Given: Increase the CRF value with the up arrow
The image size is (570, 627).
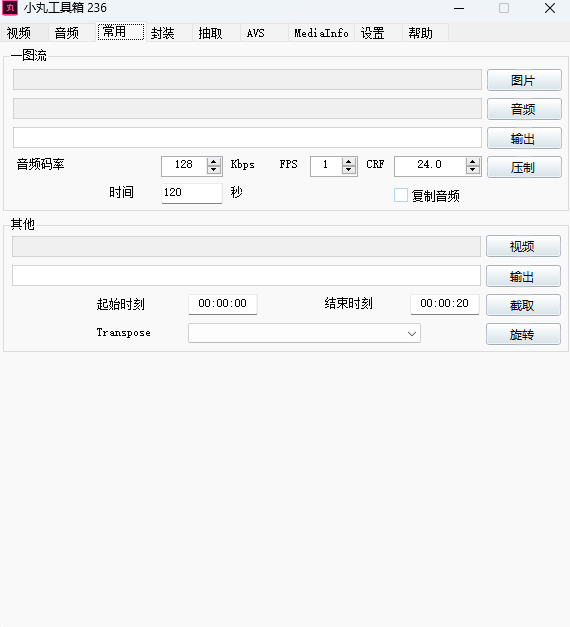Looking at the screenshot, I should tap(473, 162).
